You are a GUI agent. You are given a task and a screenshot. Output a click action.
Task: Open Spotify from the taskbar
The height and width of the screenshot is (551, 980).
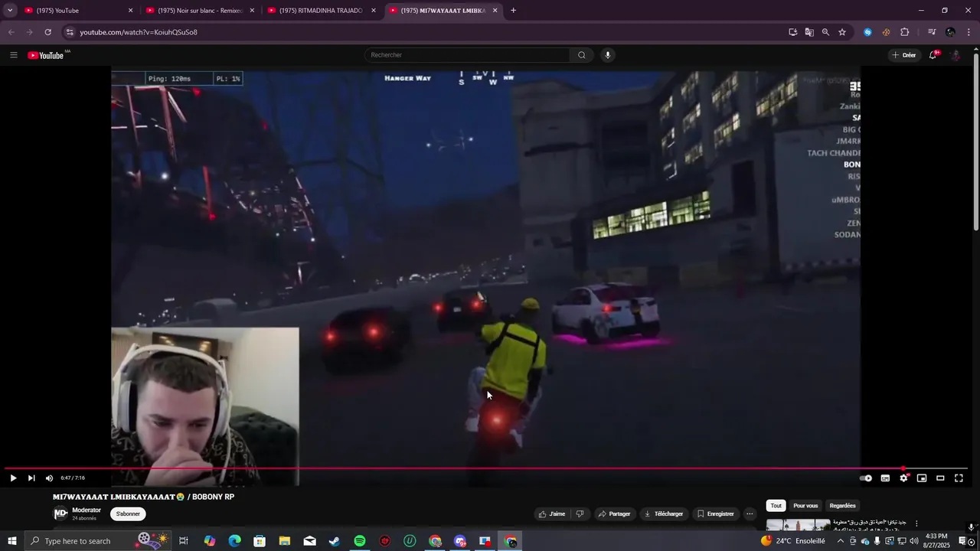click(360, 541)
